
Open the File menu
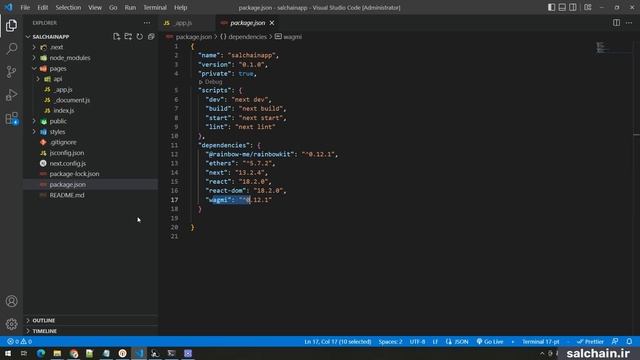25,7
